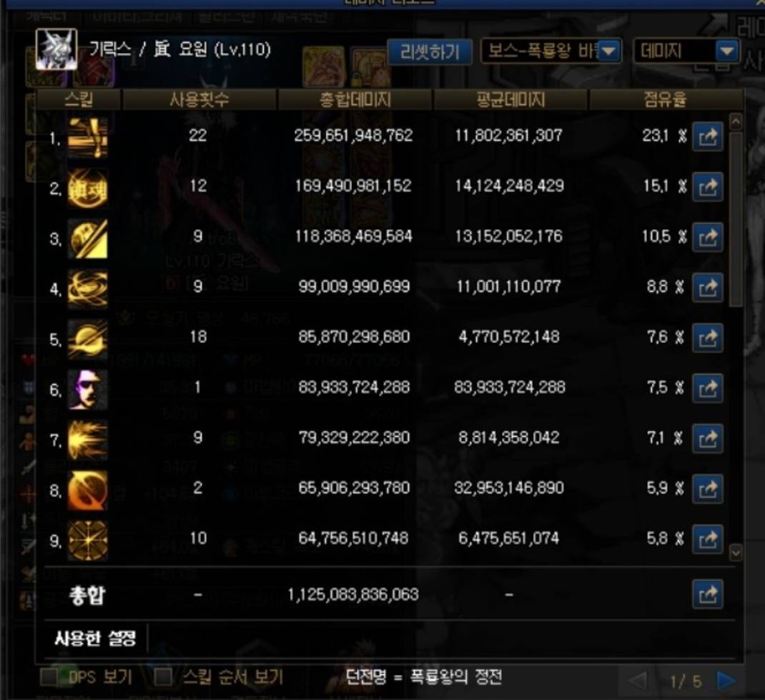Enable the DPS 보기 checkbox
Viewport: 765px width, 700px height.
click(49, 677)
